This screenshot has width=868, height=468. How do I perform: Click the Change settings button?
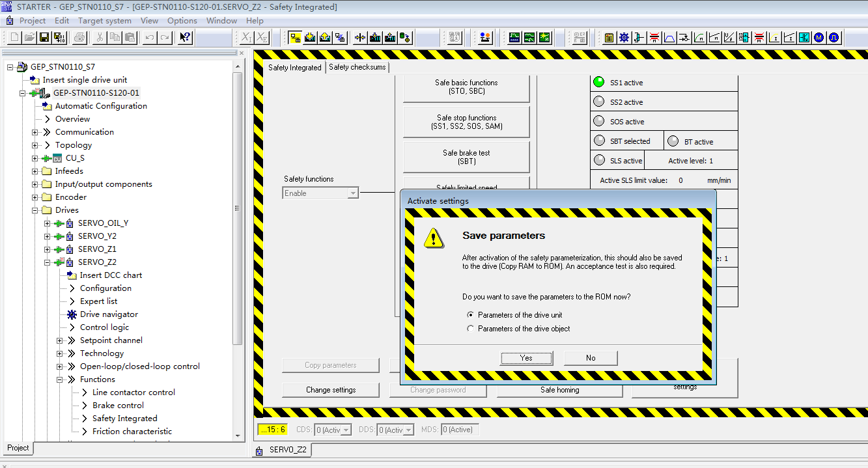(331, 390)
